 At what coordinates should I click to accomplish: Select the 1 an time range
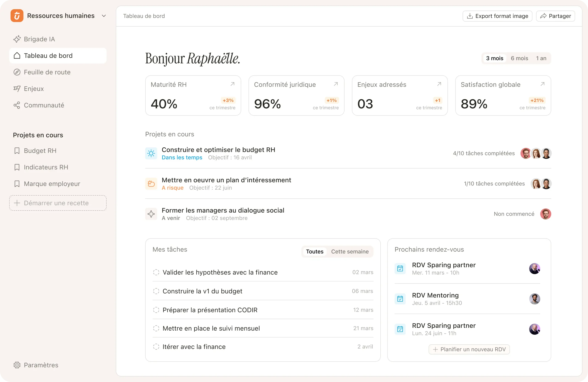(x=541, y=58)
